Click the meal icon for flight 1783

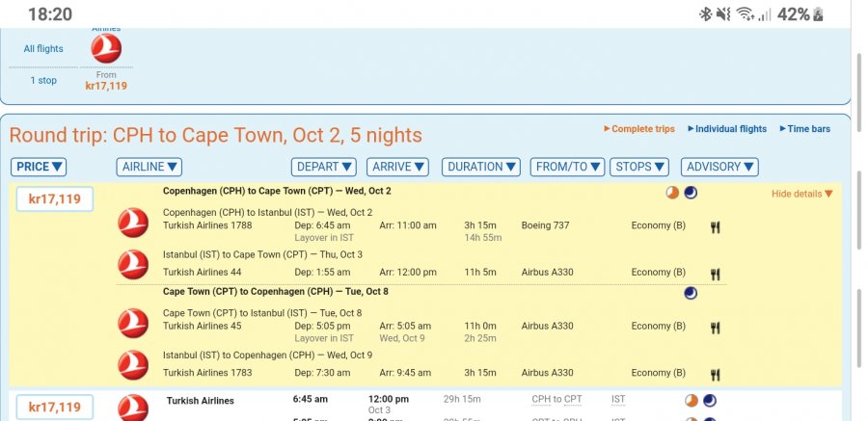coord(715,374)
